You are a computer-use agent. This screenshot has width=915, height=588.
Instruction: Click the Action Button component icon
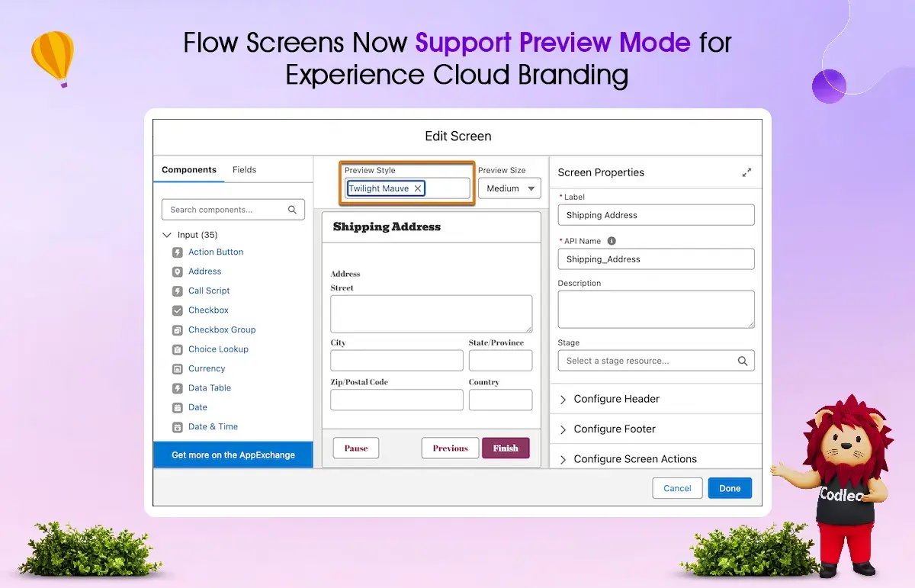178,252
